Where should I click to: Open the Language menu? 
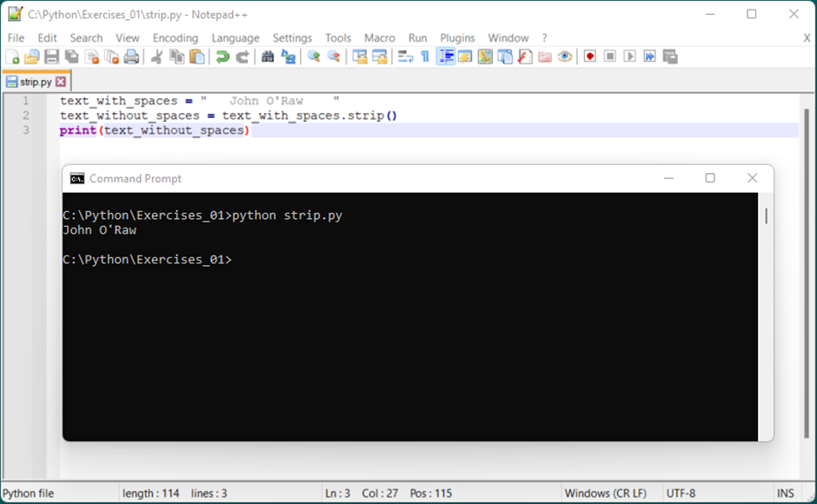tap(235, 37)
